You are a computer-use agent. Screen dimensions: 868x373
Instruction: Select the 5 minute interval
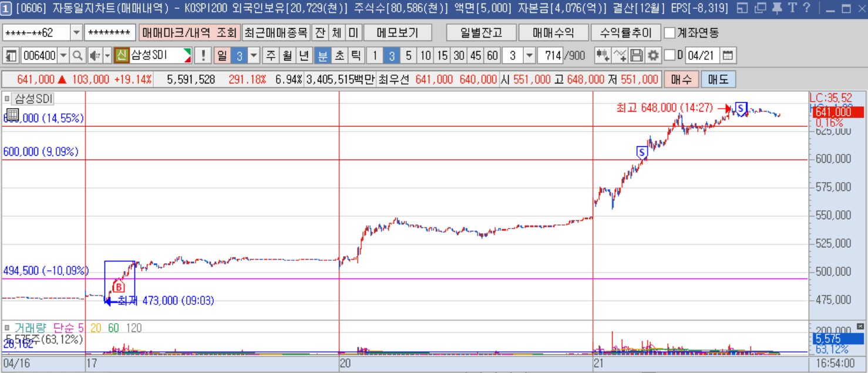pyautogui.click(x=409, y=56)
